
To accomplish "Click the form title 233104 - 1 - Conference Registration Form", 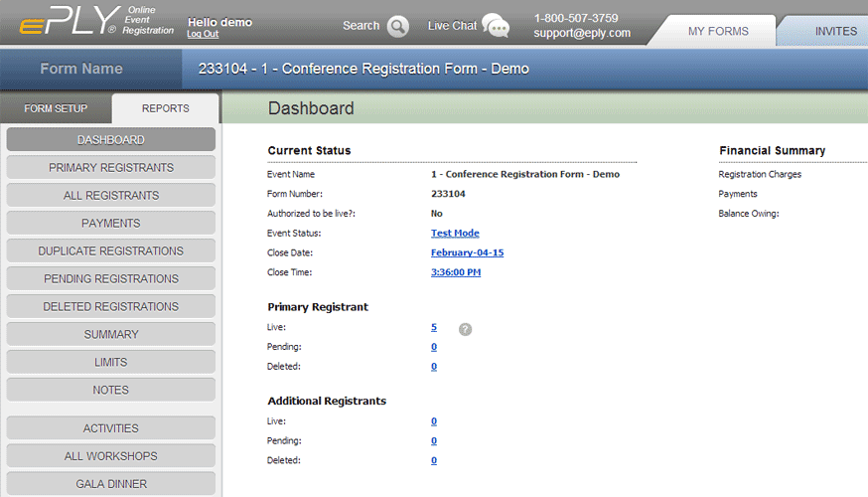I will 363,69.
